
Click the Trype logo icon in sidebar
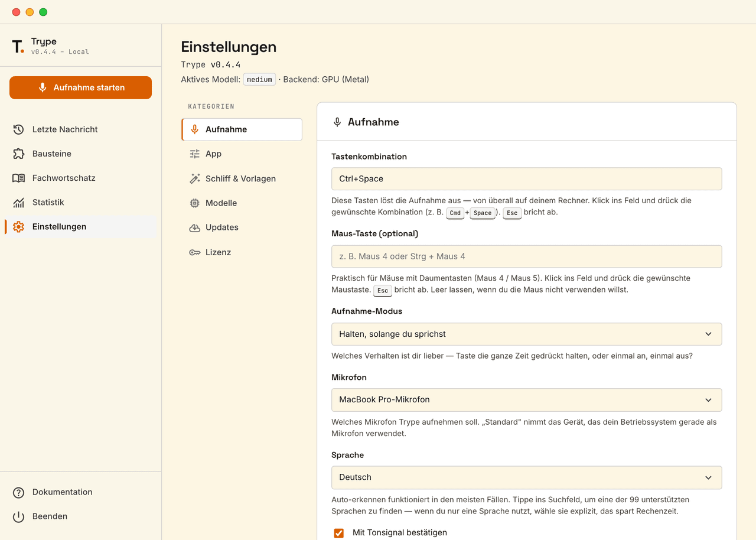coord(18,46)
